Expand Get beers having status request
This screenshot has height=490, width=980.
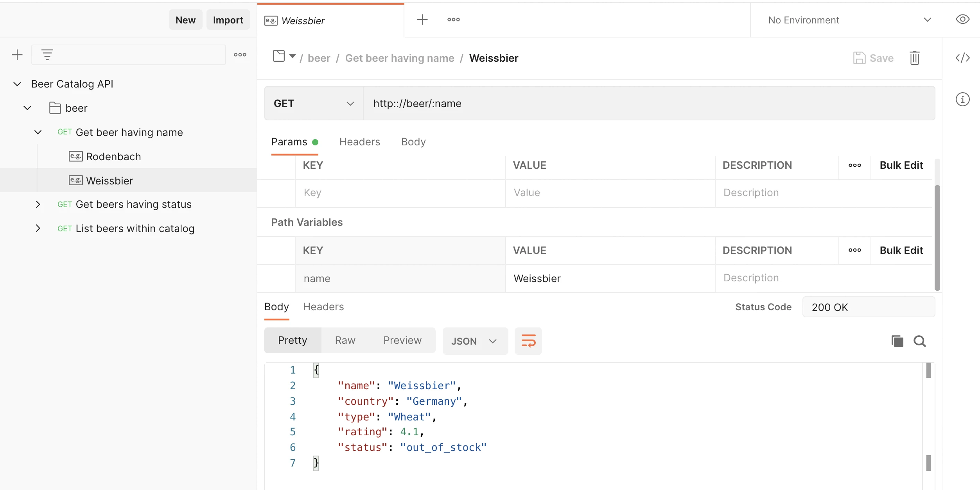(x=38, y=204)
